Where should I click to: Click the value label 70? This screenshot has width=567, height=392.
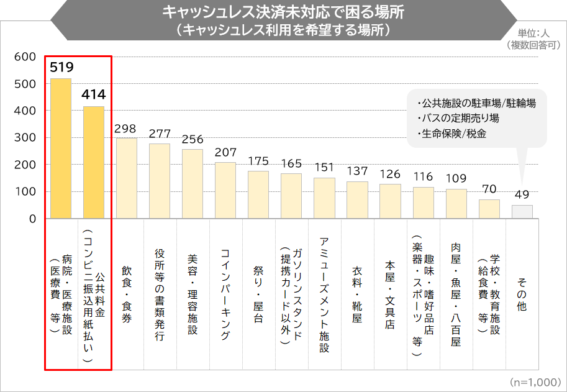(x=489, y=189)
